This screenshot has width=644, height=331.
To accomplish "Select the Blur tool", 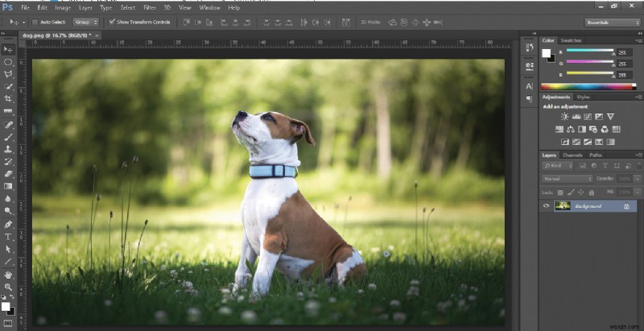I will 8,199.
